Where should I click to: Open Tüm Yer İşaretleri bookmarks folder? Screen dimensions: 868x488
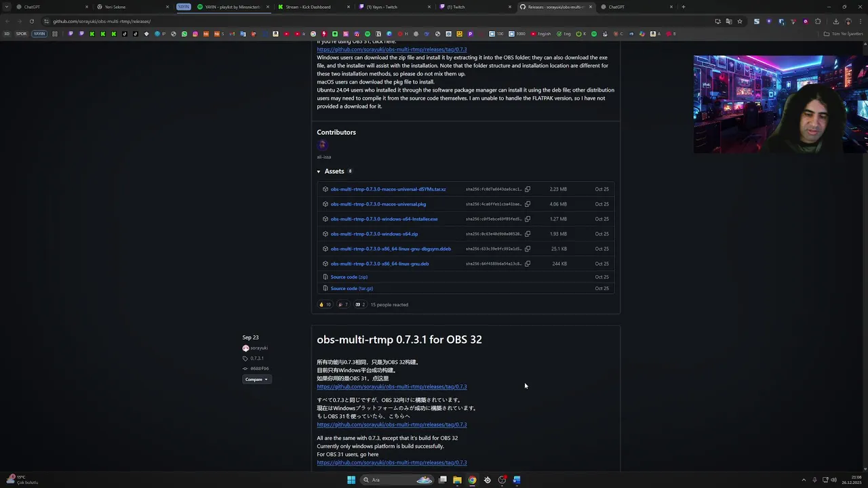click(844, 33)
